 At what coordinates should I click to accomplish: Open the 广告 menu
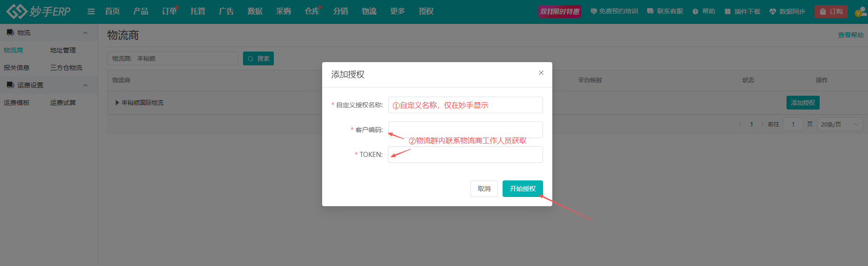click(226, 12)
